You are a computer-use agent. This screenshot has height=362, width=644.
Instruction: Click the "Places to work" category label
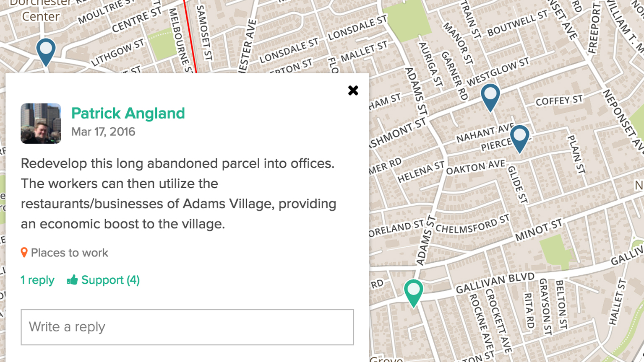[69, 253]
